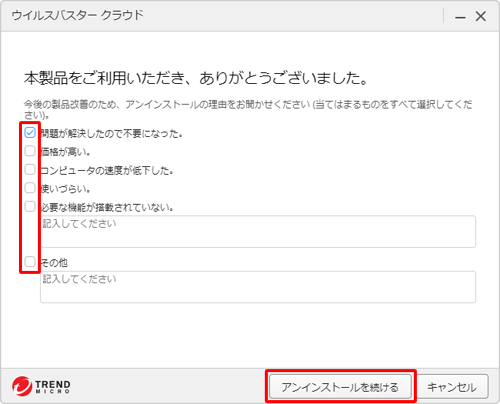Click the label 'コンピュータの速度が低下した。'

coord(107,170)
